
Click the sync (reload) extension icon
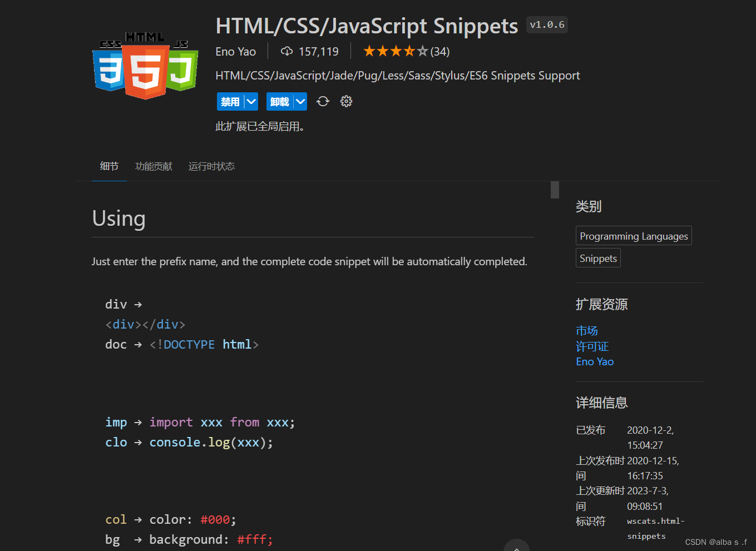[x=323, y=101]
